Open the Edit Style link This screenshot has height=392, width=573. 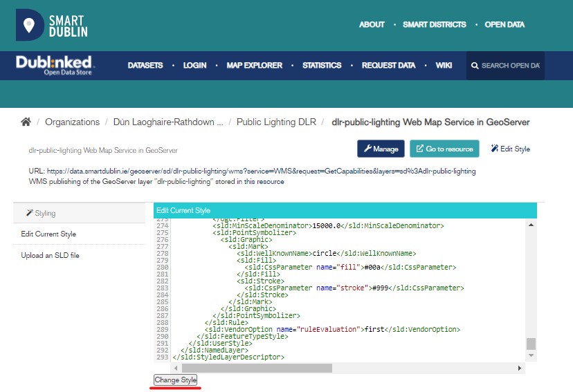pyautogui.click(x=510, y=149)
